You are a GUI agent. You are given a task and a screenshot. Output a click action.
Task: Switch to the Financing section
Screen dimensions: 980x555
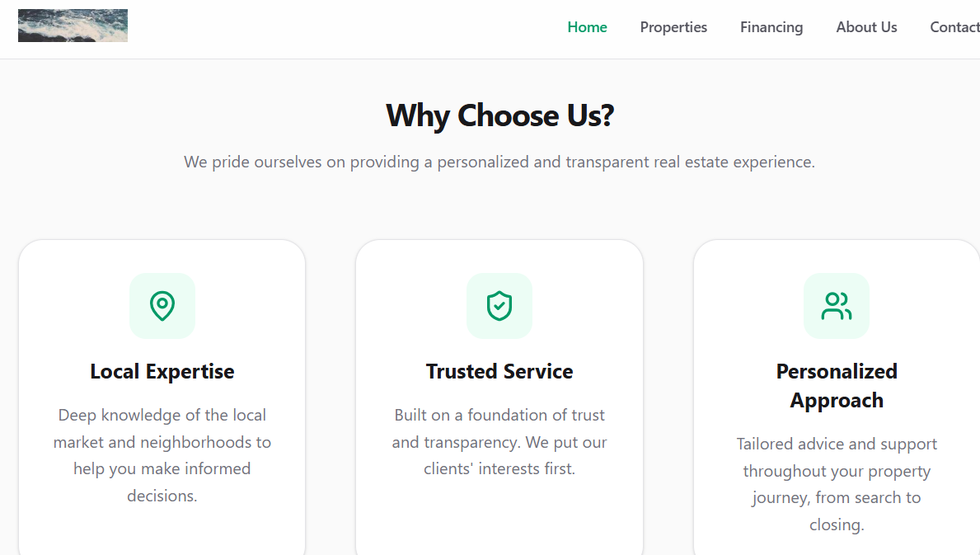click(x=771, y=27)
